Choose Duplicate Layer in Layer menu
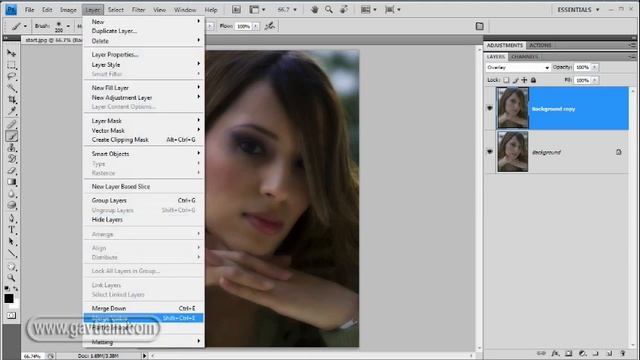This screenshot has width=640, height=360. click(143, 31)
